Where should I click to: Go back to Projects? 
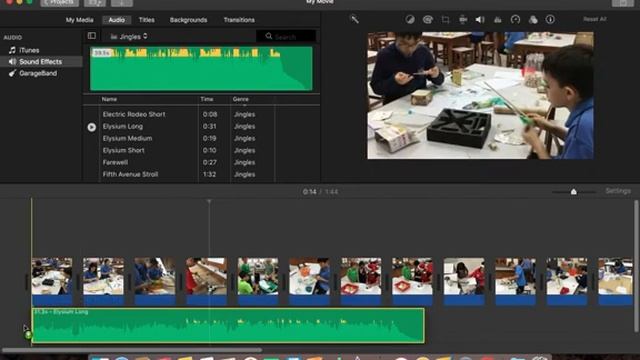click(x=60, y=2)
